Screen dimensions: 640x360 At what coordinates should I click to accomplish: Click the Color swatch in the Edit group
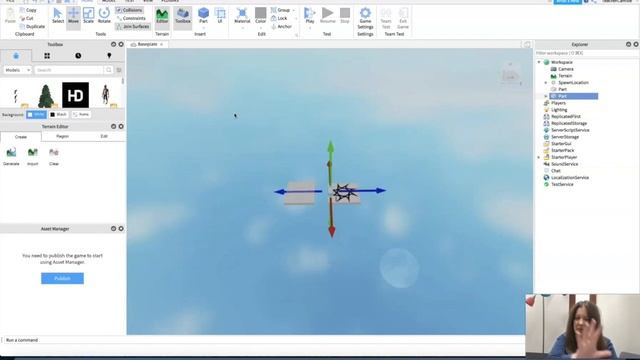pyautogui.click(x=260, y=16)
